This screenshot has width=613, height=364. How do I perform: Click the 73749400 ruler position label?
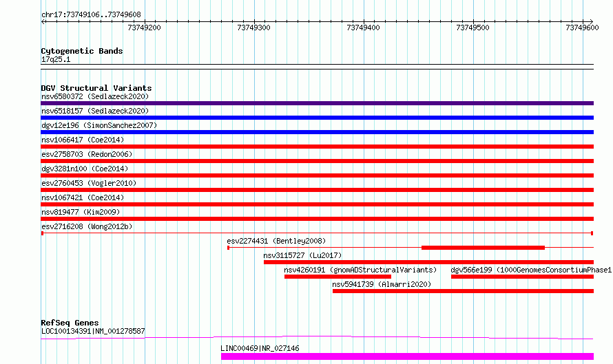[363, 28]
